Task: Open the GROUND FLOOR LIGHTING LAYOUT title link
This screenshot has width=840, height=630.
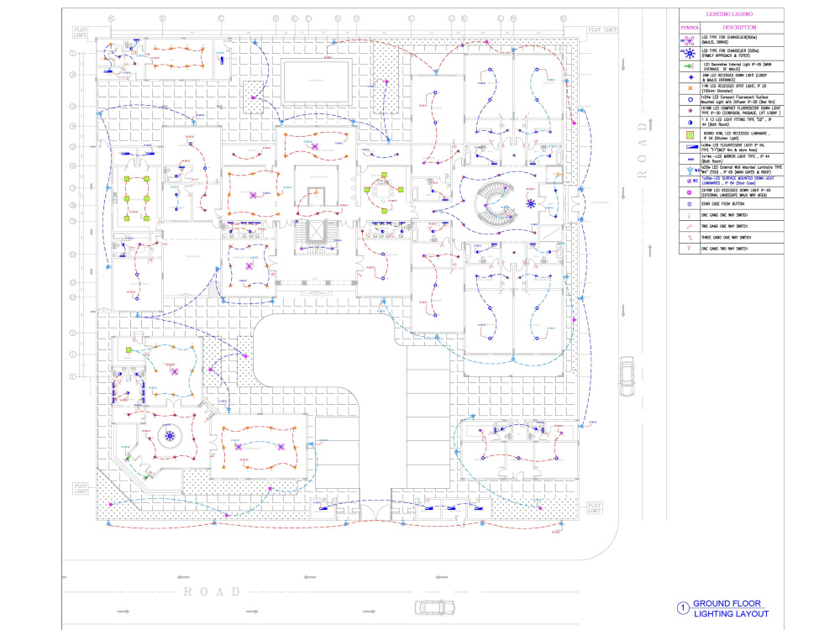Action: (729, 606)
